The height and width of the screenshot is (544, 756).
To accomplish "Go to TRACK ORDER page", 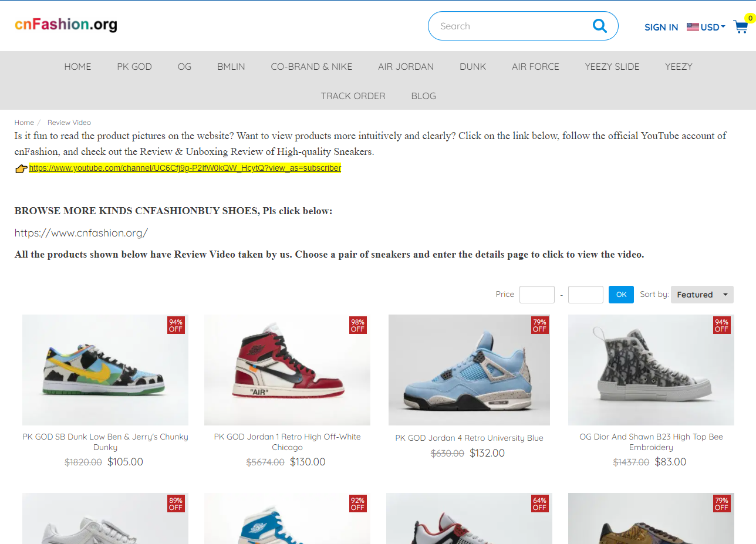I will (x=353, y=96).
